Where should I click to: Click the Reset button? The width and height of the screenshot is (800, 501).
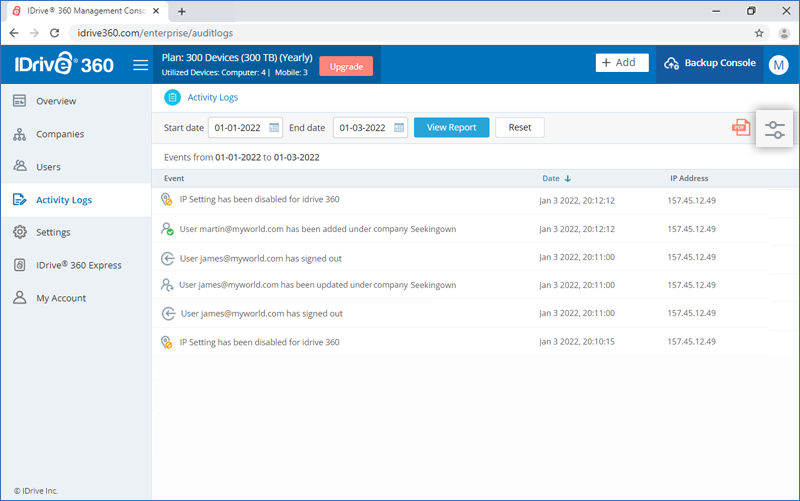click(519, 128)
